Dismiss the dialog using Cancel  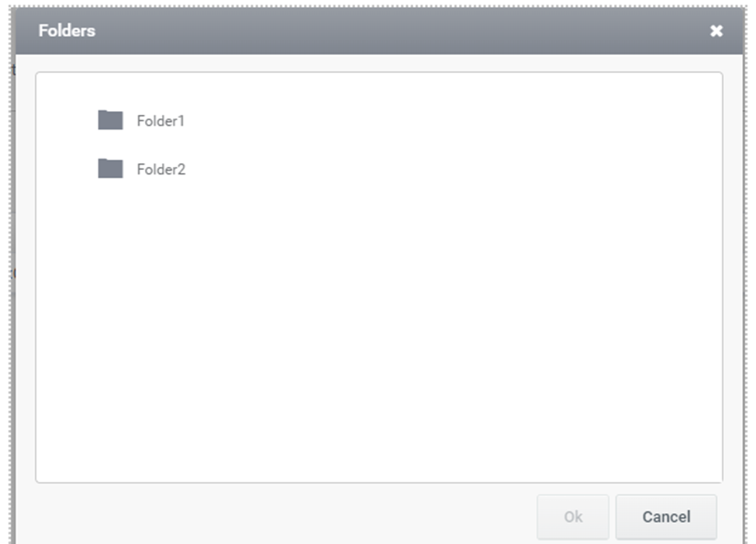pyautogui.click(x=666, y=517)
